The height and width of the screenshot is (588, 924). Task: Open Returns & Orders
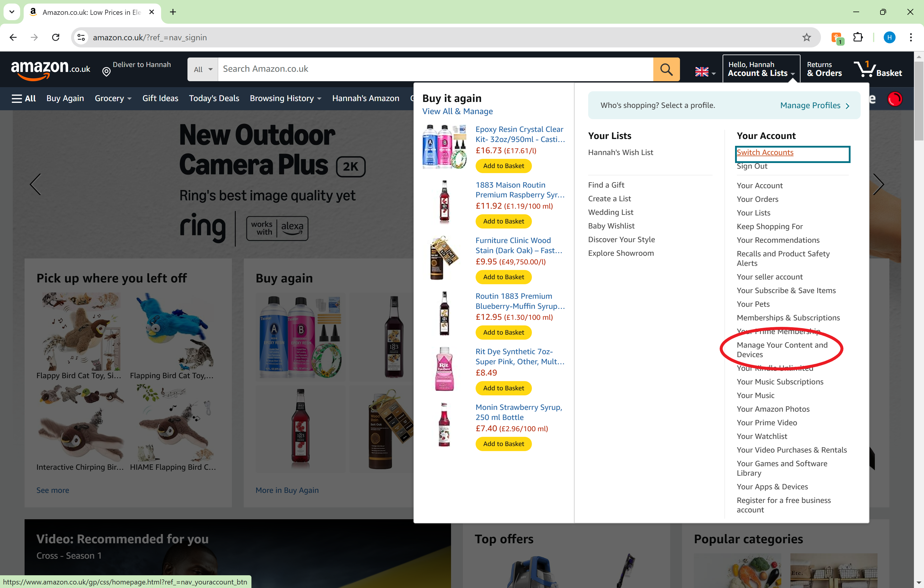click(824, 69)
